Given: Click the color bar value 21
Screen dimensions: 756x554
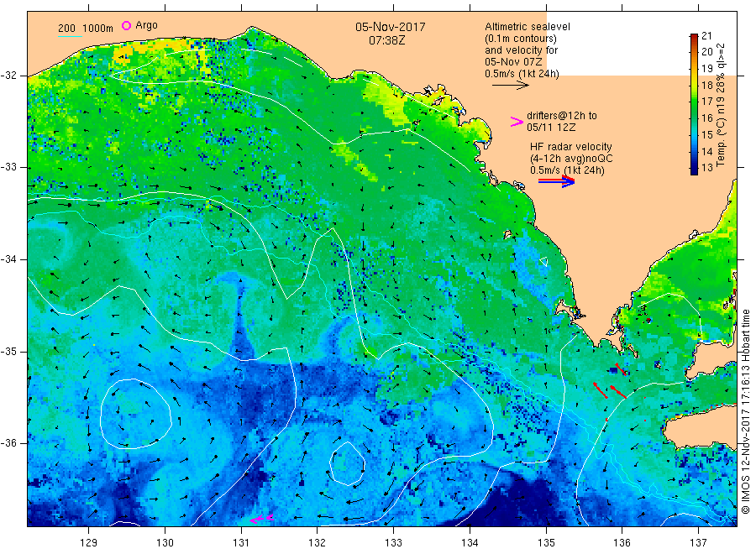Looking at the screenshot, I should 706,35.
